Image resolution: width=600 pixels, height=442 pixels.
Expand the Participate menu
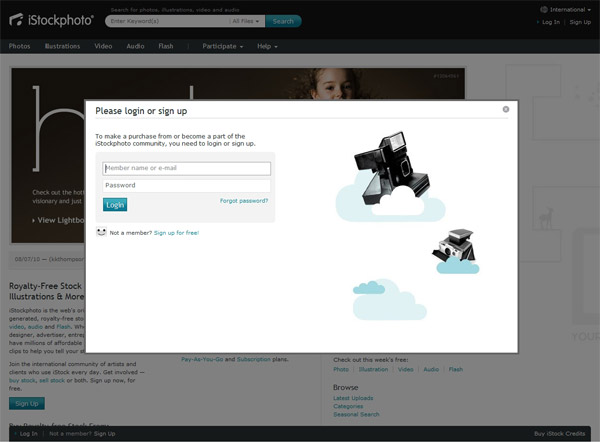click(223, 46)
